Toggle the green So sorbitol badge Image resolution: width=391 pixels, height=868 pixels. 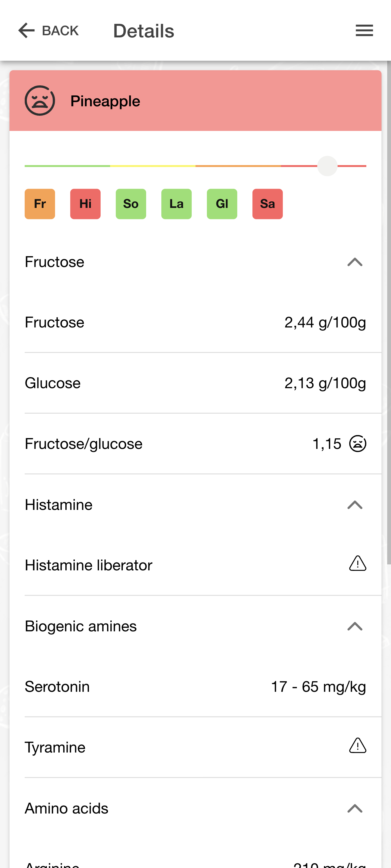(x=131, y=204)
